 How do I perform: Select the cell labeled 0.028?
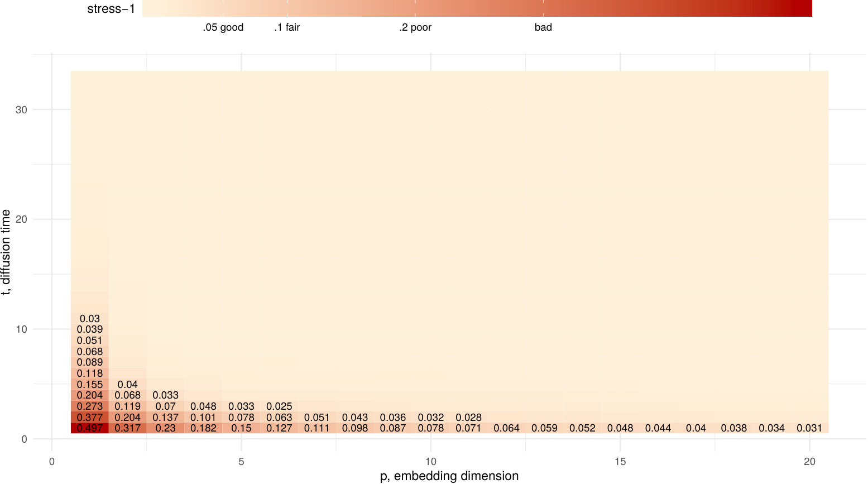point(469,417)
